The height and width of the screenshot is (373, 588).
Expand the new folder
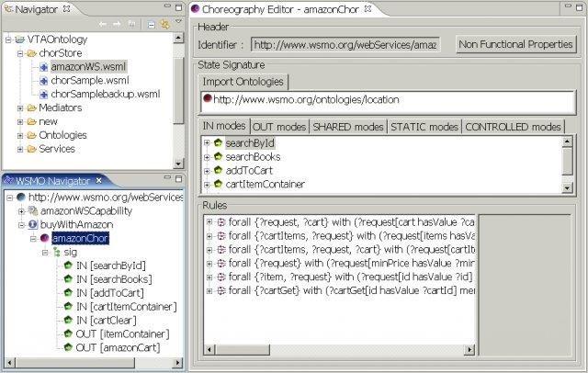pos(20,122)
